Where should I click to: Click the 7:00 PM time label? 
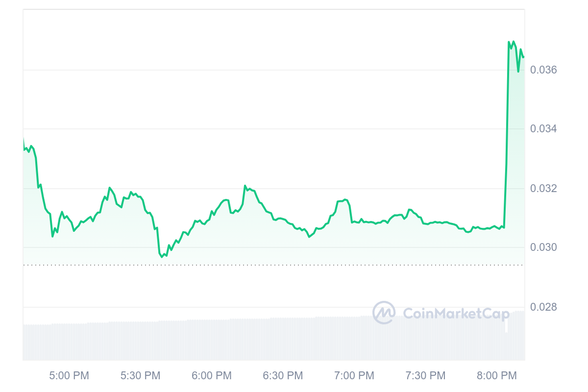354,376
